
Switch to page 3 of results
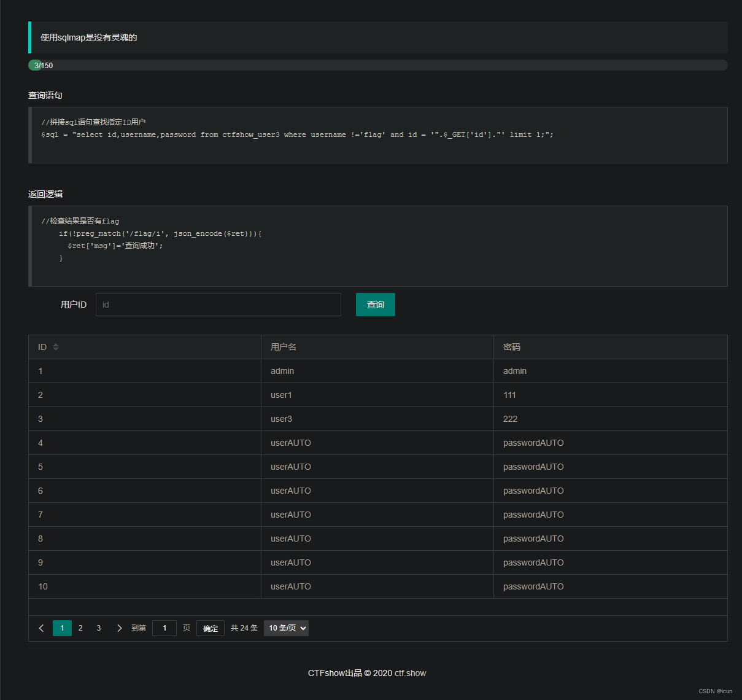coord(98,628)
